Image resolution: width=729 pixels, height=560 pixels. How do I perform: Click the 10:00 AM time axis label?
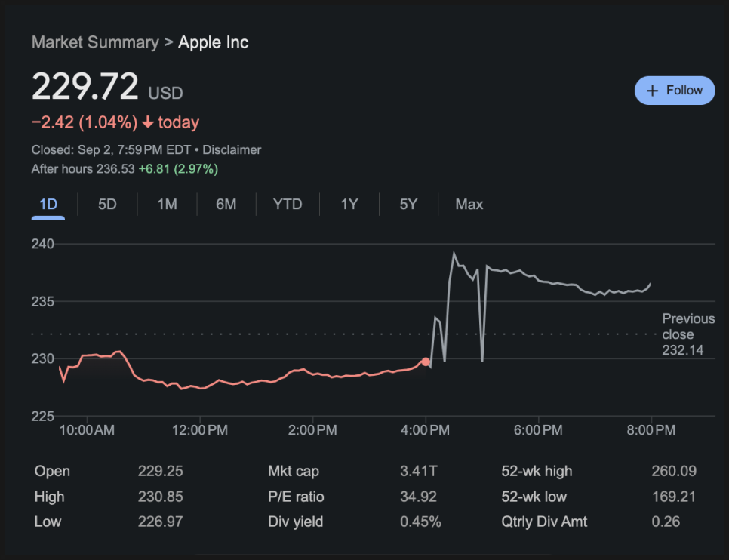[87, 429]
